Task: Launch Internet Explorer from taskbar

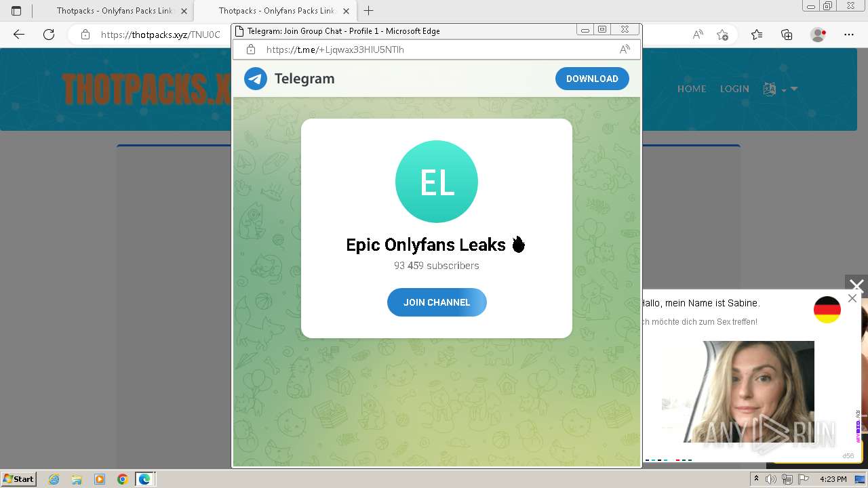Action: click(x=54, y=479)
